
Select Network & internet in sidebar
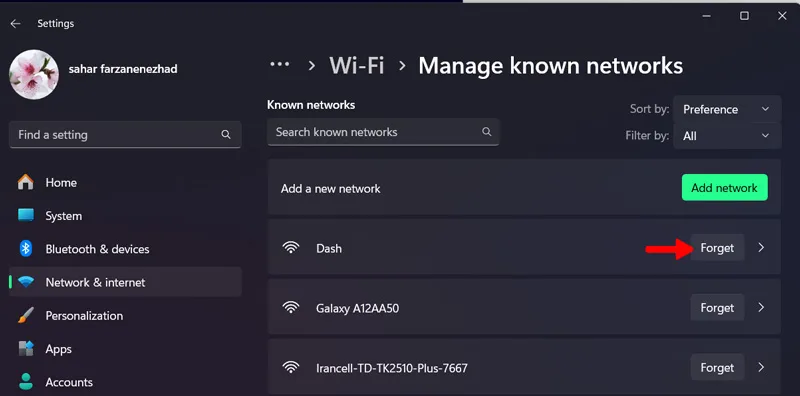click(x=126, y=282)
